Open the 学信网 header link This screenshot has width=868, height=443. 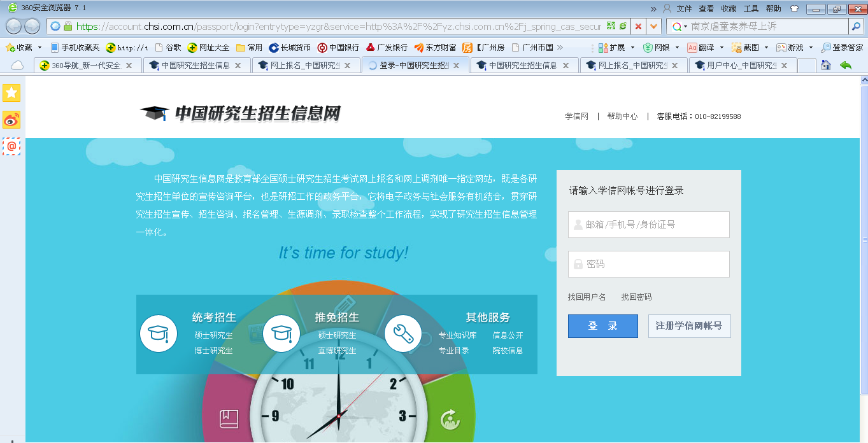tap(576, 116)
